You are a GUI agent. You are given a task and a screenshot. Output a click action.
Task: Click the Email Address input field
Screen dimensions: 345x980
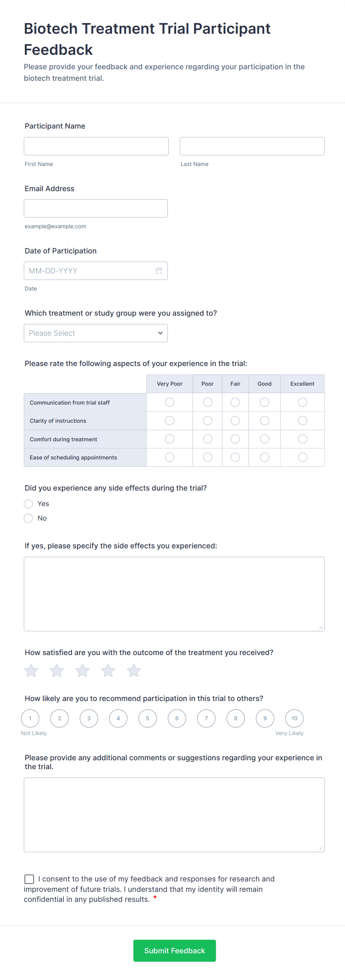coord(96,208)
